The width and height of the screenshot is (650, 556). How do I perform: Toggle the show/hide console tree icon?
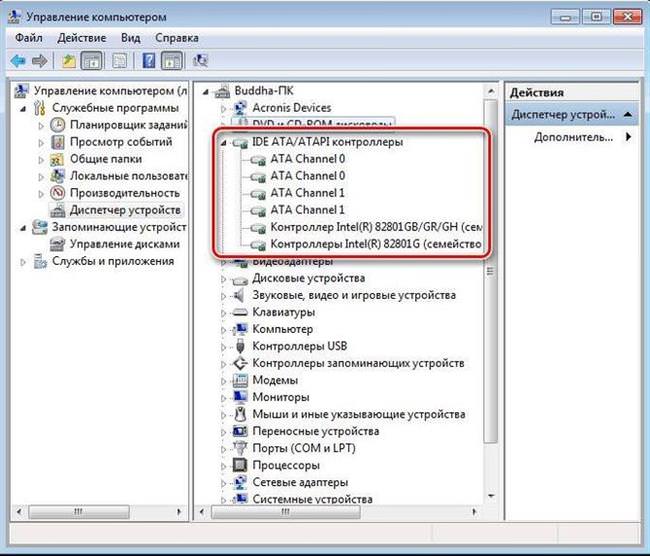pos(91,61)
